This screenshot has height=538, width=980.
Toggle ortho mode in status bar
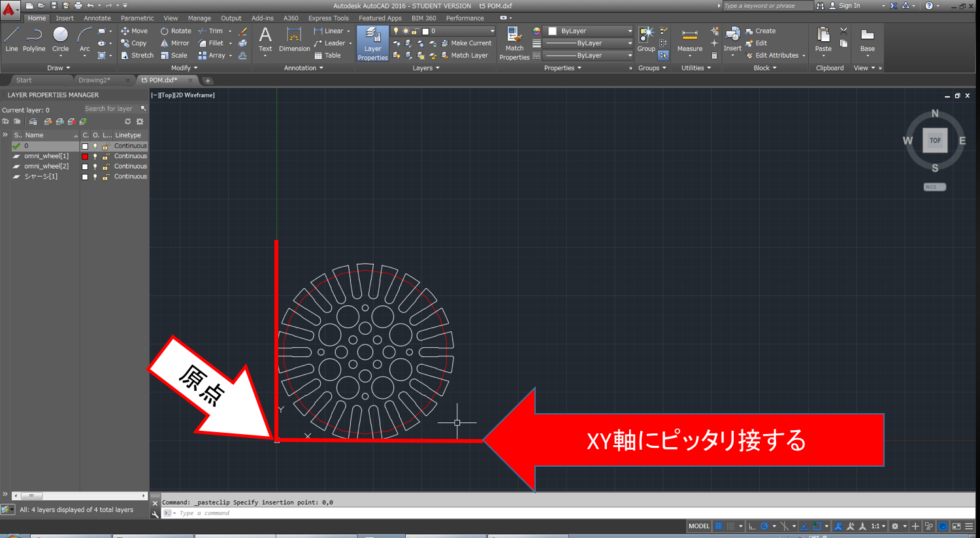(x=752, y=526)
